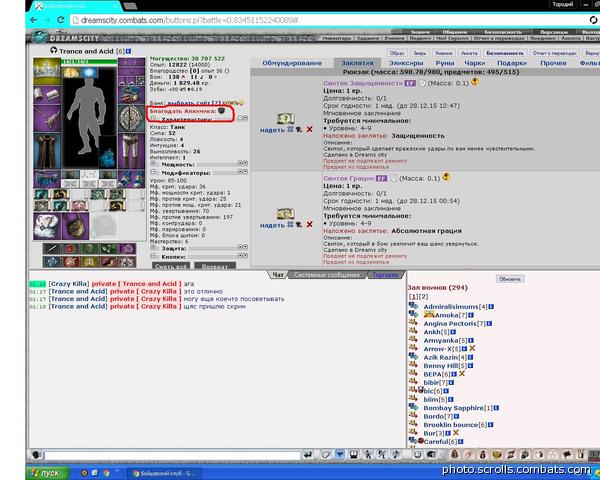Open the Прочее tab
Screen dimensions: 600x480
pyautogui.click(x=553, y=63)
